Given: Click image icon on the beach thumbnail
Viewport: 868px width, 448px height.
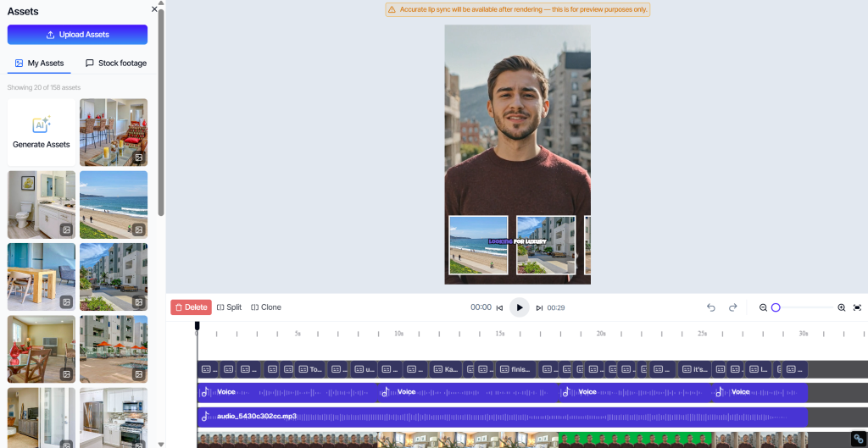Looking at the screenshot, I should (x=139, y=230).
